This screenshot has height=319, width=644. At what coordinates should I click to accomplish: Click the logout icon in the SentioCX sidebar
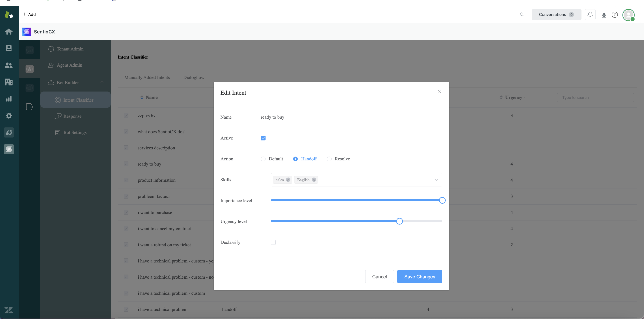pos(30,107)
